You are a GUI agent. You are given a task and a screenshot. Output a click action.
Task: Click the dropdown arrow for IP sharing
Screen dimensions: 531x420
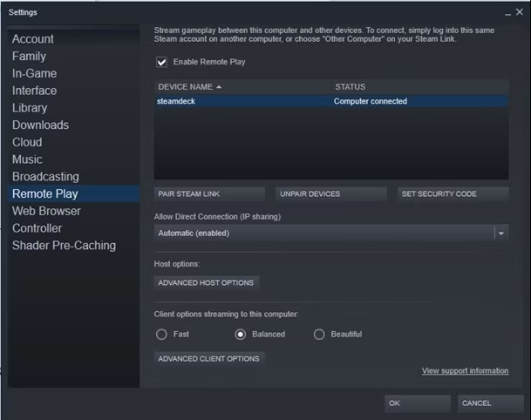[501, 234]
